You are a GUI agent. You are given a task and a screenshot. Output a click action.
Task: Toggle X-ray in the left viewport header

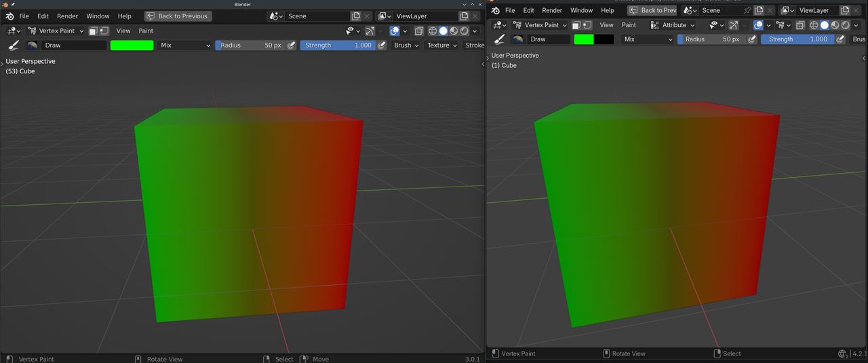click(419, 31)
